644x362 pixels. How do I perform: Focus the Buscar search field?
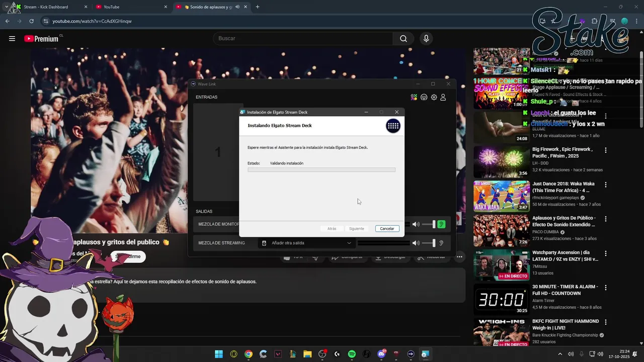303,39
